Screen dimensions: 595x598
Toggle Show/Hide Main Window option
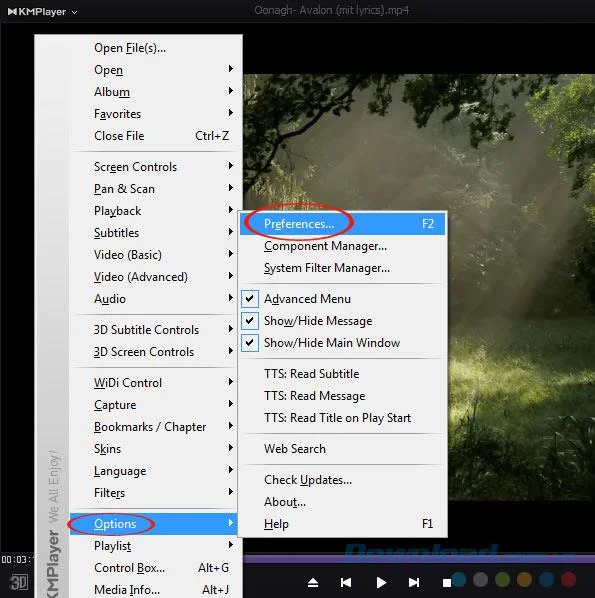343,343
